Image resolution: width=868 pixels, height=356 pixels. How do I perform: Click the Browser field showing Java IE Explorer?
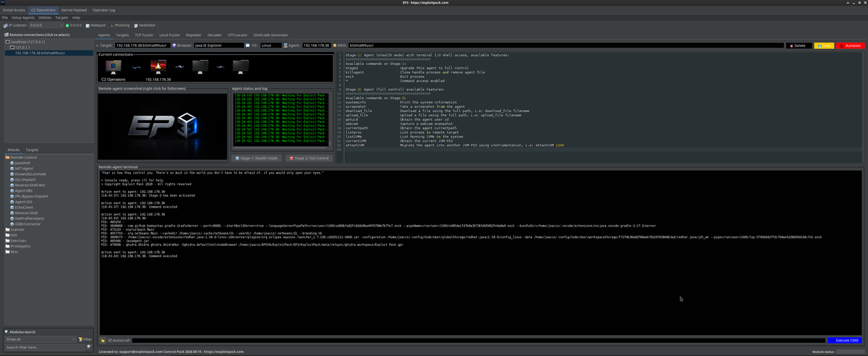[218, 46]
